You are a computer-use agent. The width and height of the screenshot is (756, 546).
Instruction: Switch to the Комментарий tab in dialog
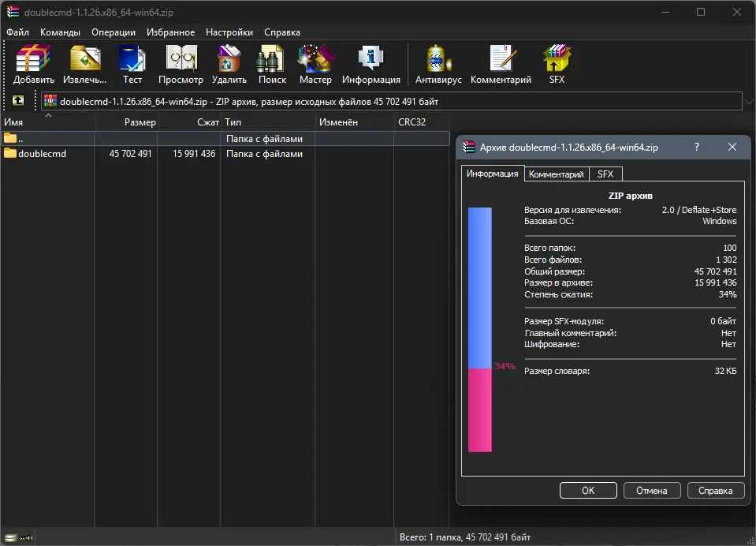click(x=557, y=174)
